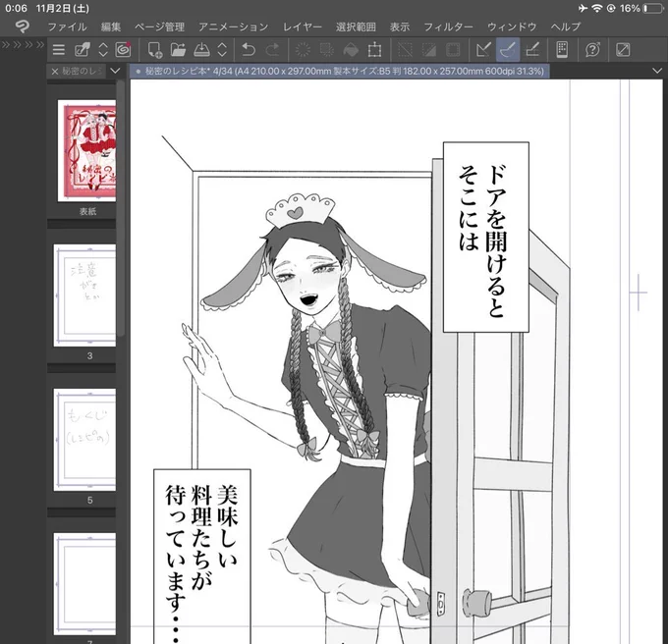Click the battery 16% indicator
Screen dimensions: 668x644
click(x=641, y=8)
